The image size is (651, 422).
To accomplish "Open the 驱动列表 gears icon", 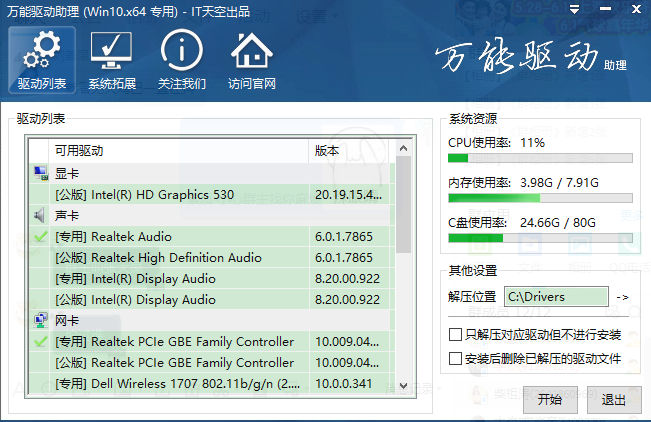I will pyautogui.click(x=41, y=51).
